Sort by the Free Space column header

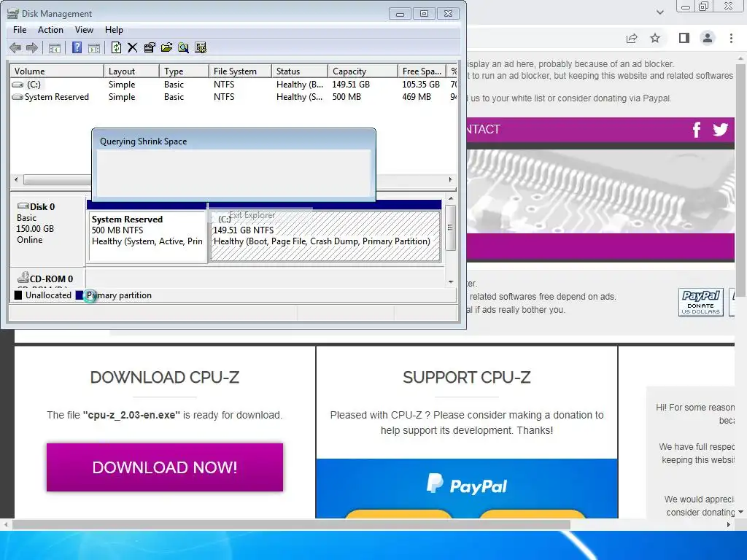(x=422, y=71)
